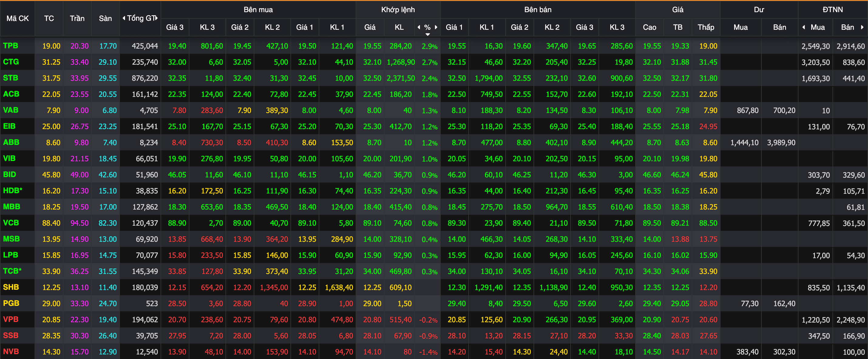Open the ACB ticker symbol
Viewport: 868px width, 359px height.
(x=11, y=94)
